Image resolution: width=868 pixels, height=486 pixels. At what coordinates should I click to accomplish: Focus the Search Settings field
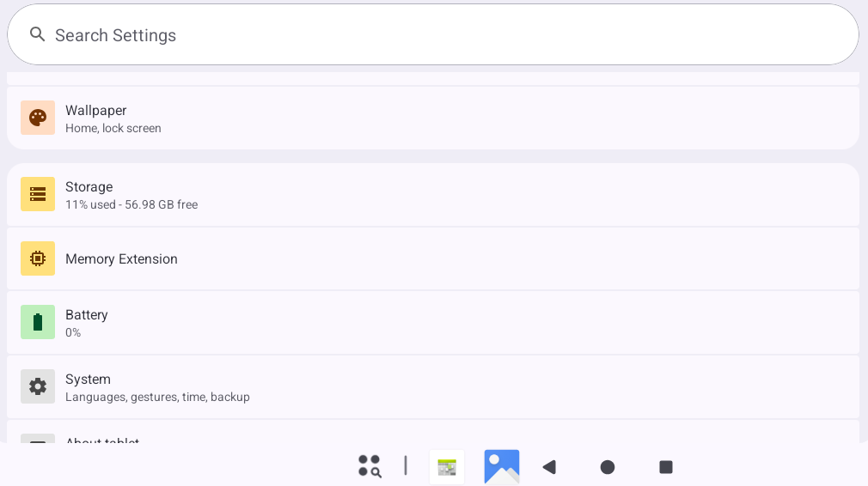(x=433, y=35)
